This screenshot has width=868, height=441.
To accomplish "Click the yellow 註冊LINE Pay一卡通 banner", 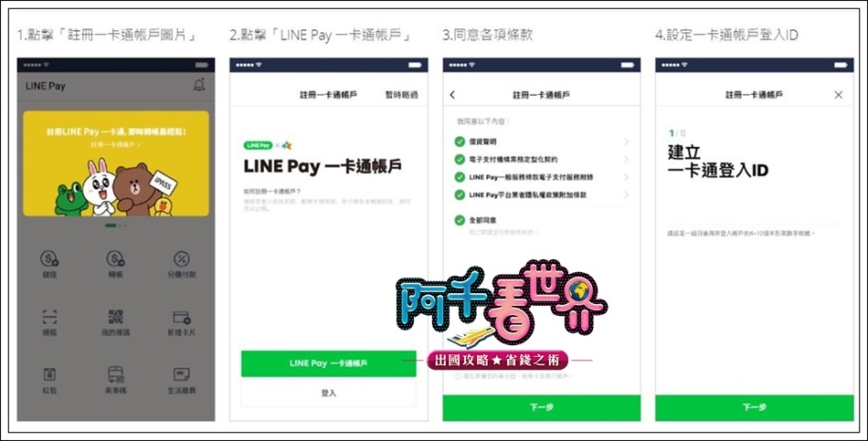I will tap(116, 163).
